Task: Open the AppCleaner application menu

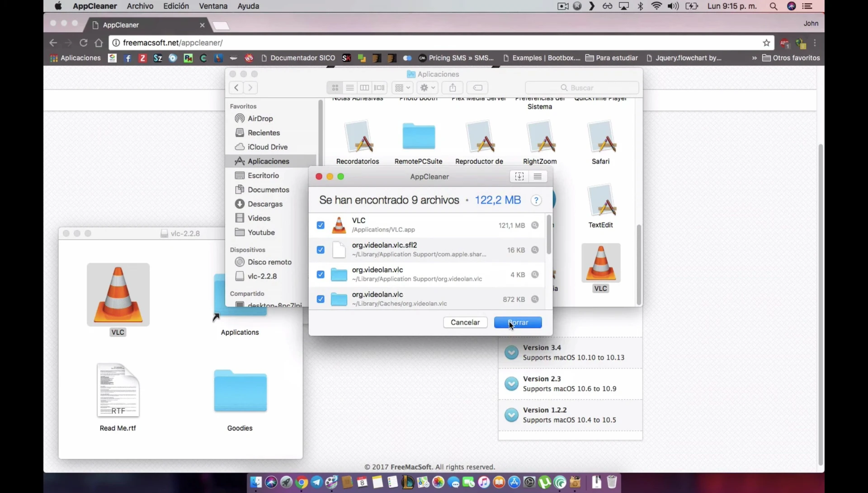Action: click(94, 6)
